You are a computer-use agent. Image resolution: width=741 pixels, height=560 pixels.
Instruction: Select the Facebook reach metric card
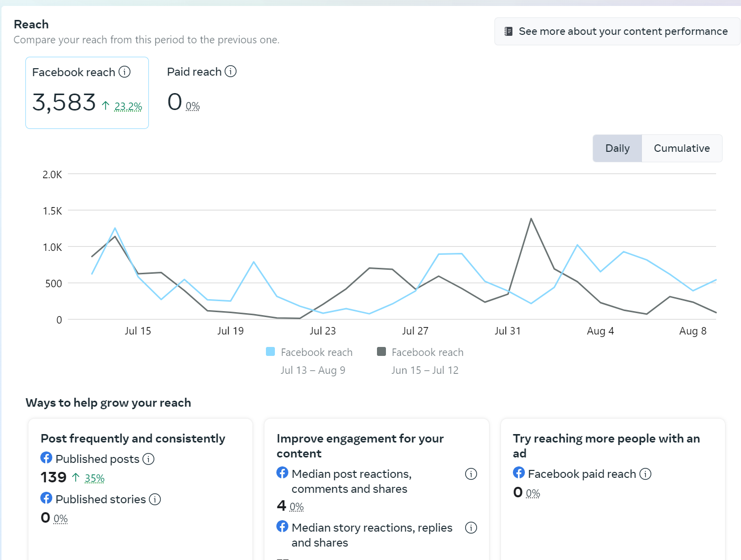point(87,93)
